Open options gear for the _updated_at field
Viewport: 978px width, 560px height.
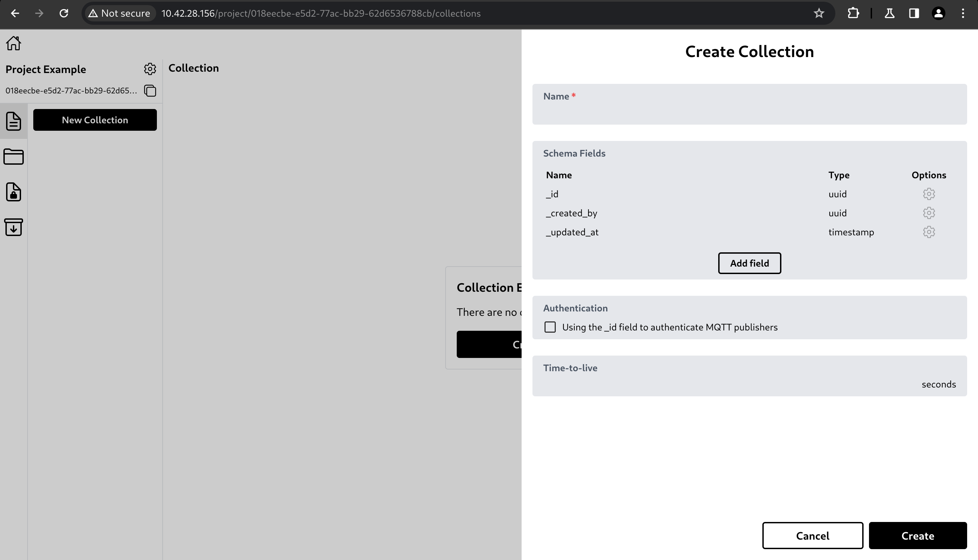coord(929,232)
